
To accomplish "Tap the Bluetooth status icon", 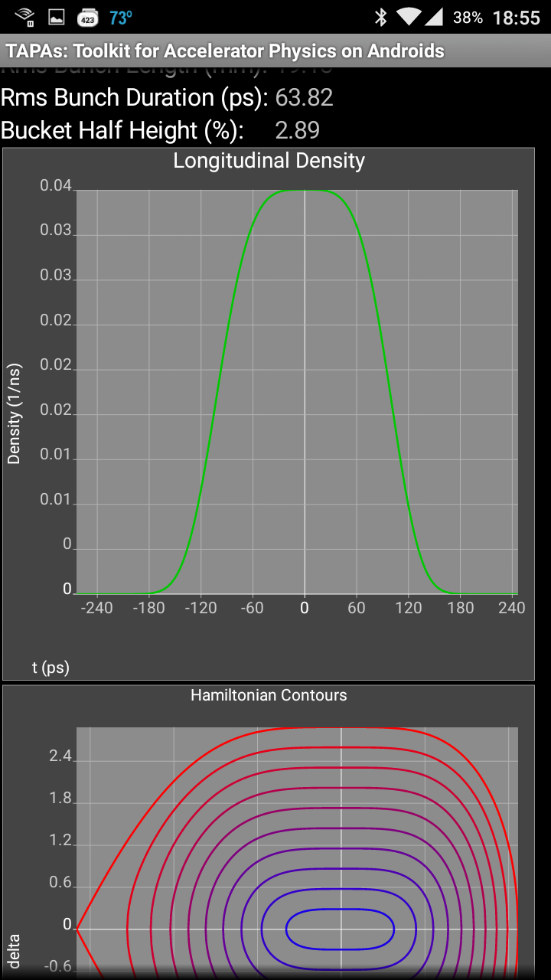I will point(380,17).
